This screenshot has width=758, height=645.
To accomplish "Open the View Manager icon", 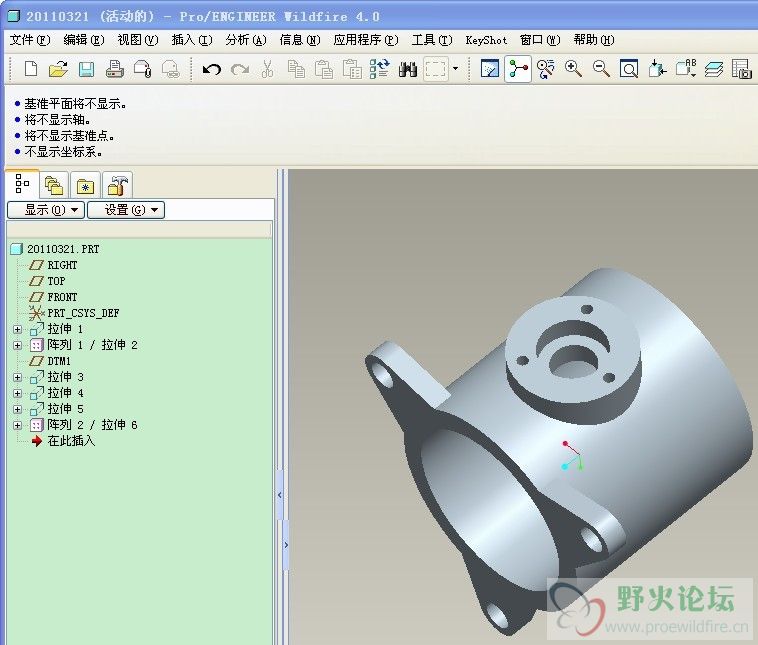I will click(x=741, y=69).
